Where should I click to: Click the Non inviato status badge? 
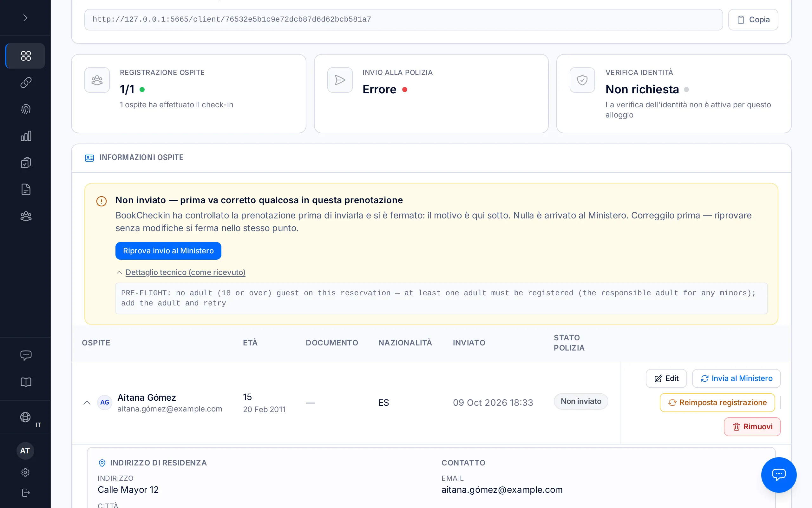pyautogui.click(x=581, y=402)
